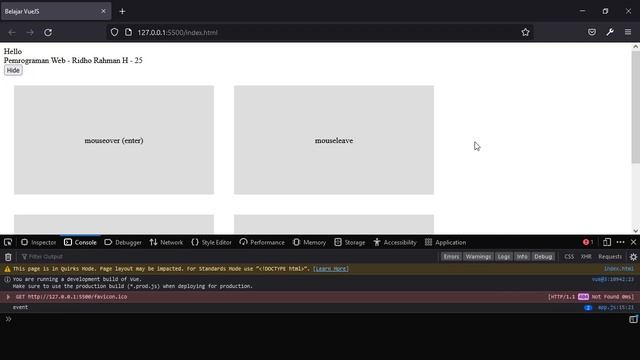640x360 pixels.
Task: Toggle responsive design mode icon
Action: [607, 242]
